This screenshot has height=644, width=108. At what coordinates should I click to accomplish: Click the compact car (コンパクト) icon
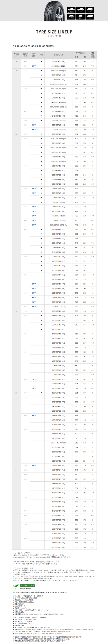(x=71, y=16)
